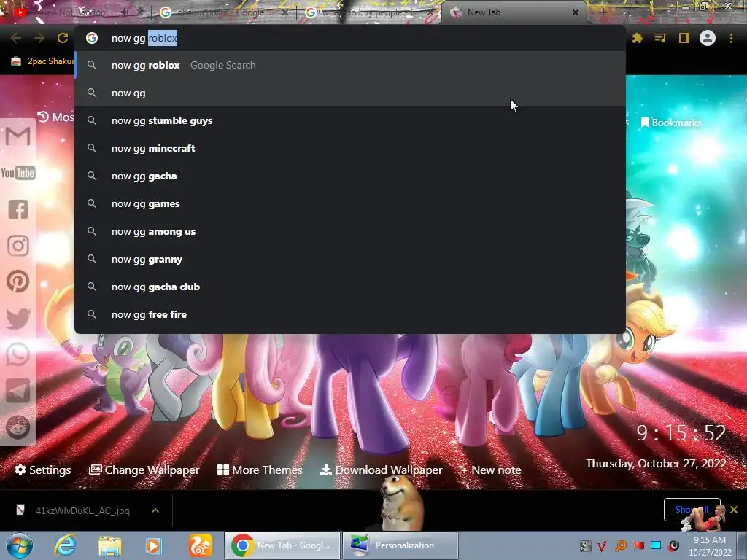The height and width of the screenshot is (560, 747).
Task: Select the 'now gg granny' suggestion
Action: [x=350, y=259]
